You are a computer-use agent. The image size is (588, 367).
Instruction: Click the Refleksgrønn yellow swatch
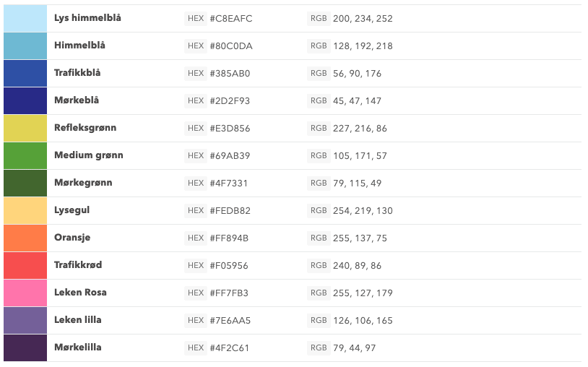click(x=25, y=128)
